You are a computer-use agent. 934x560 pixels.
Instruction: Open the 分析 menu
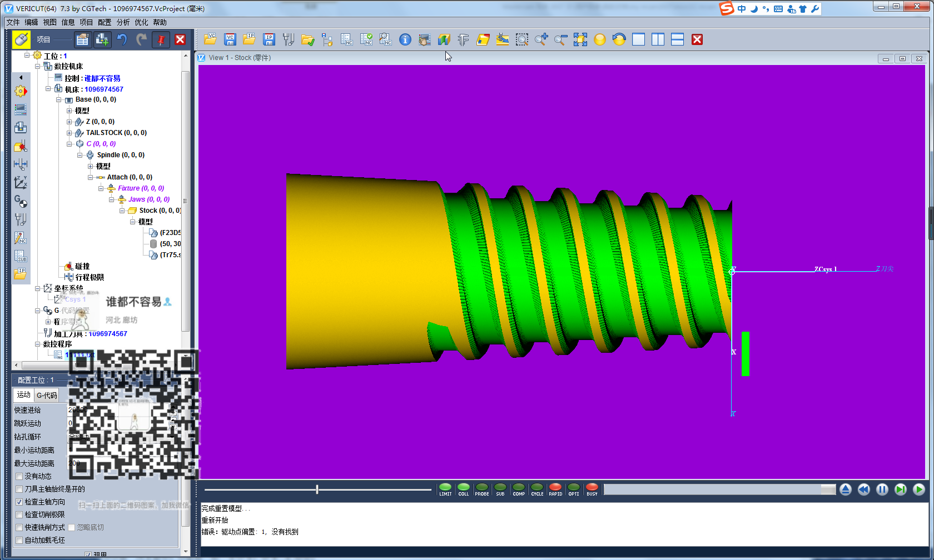click(123, 22)
